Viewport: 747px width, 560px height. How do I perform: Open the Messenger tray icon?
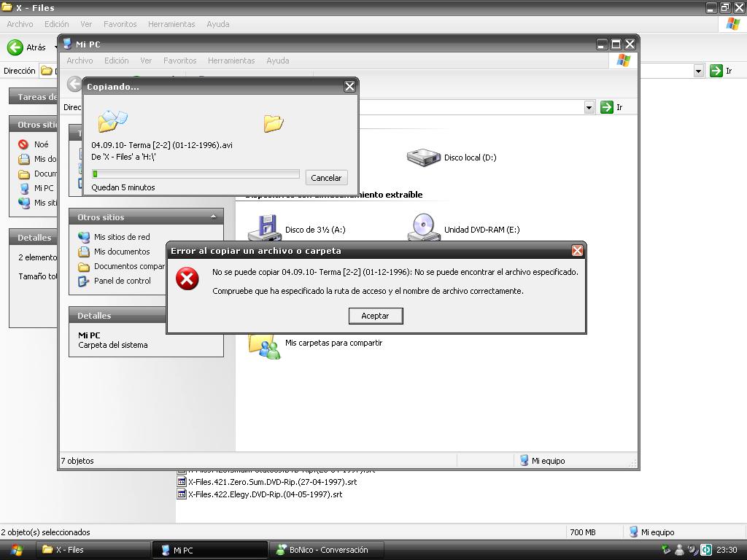680,550
